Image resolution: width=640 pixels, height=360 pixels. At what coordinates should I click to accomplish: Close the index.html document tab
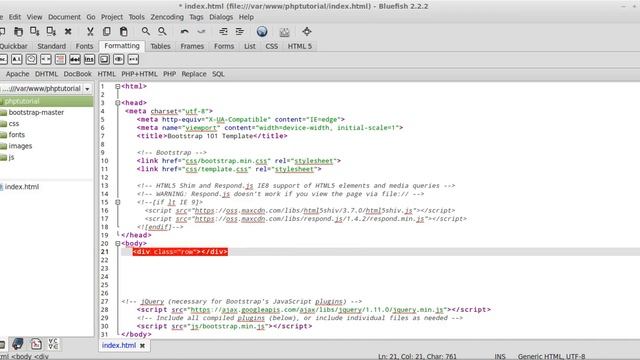pos(142,346)
